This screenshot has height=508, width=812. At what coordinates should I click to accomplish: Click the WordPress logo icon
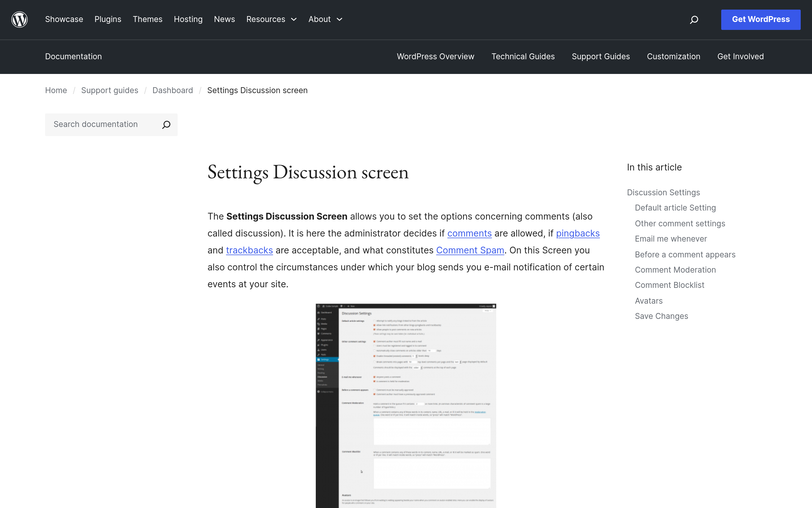(19, 19)
